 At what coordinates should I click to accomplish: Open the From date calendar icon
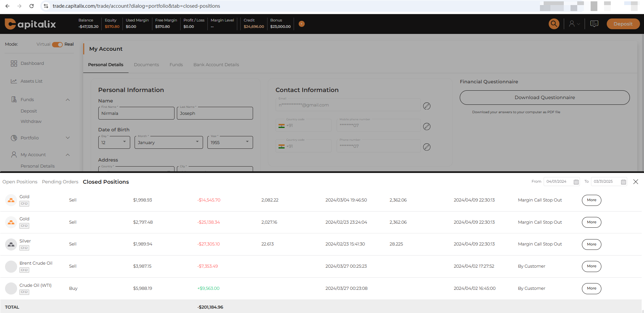tap(576, 182)
